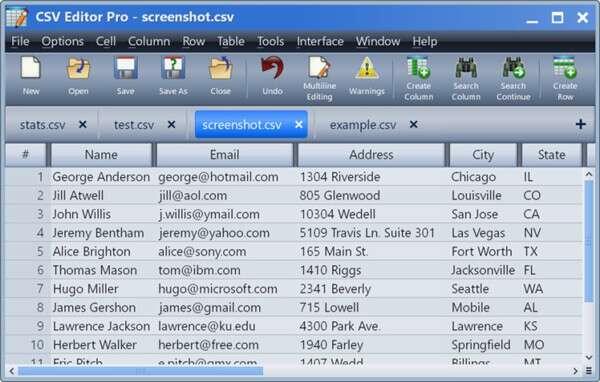Screen dimensions: 600x382
Task: Close the stats.csv tab
Action: 83,124
